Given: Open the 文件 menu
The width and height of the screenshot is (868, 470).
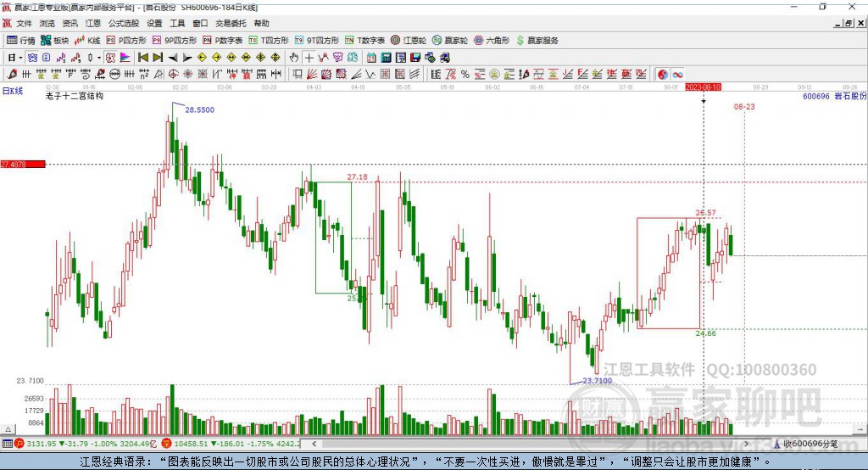Looking at the screenshot, I should (24, 23).
